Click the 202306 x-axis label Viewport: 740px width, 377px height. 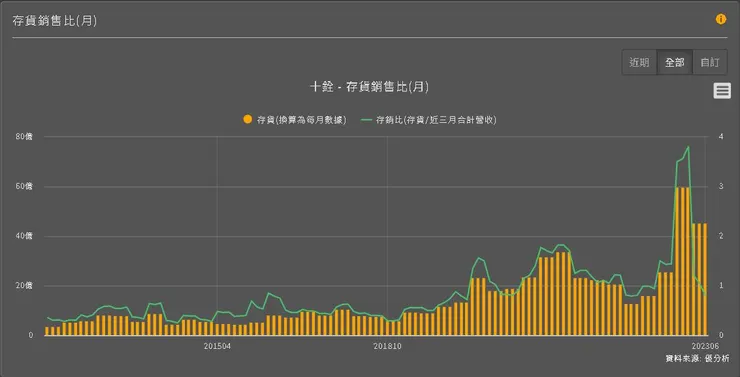pyautogui.click(x=706, y=346)
